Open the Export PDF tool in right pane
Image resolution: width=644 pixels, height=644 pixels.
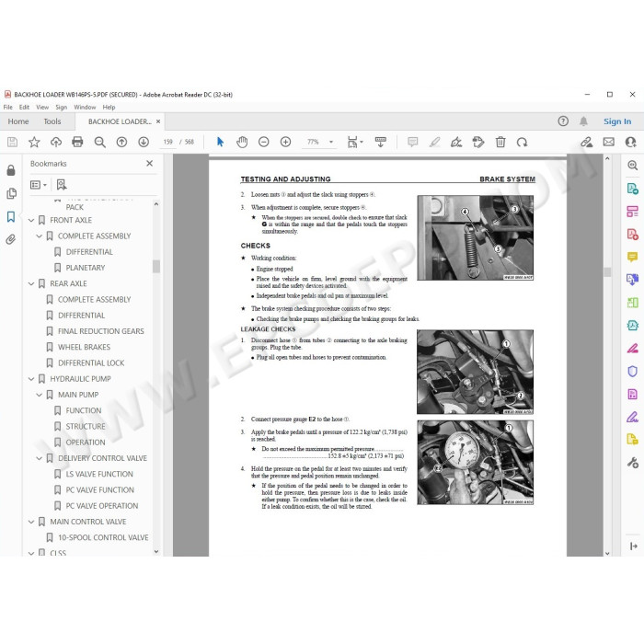(x=633, y=190)
